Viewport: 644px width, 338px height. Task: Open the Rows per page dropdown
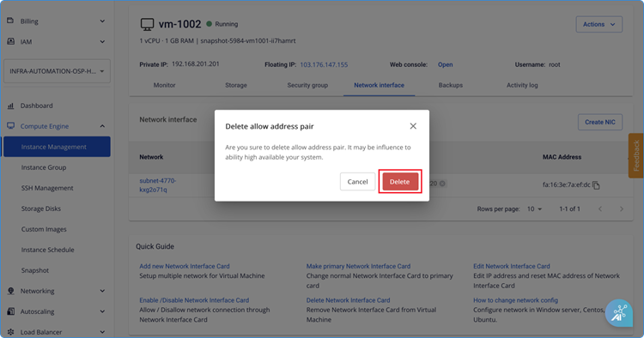534,209
